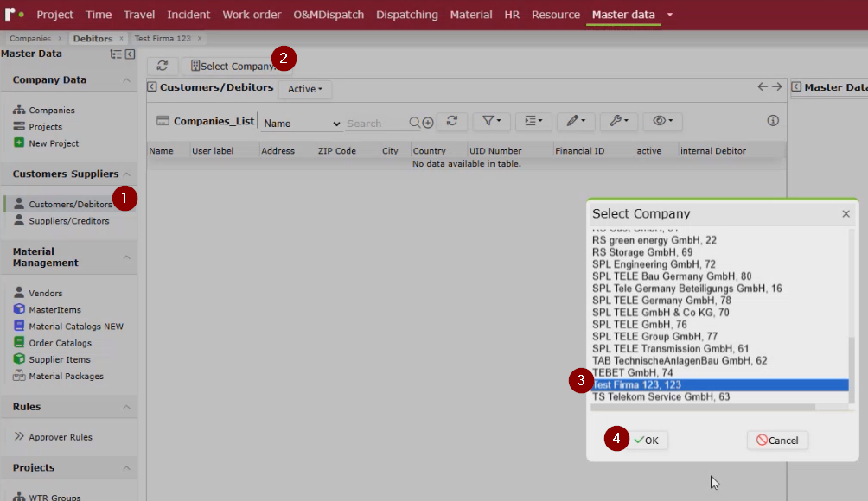Viewport: 868px width, 501px height.
Task: Click the magnifier search icon
Action: (x=415, y=123)
